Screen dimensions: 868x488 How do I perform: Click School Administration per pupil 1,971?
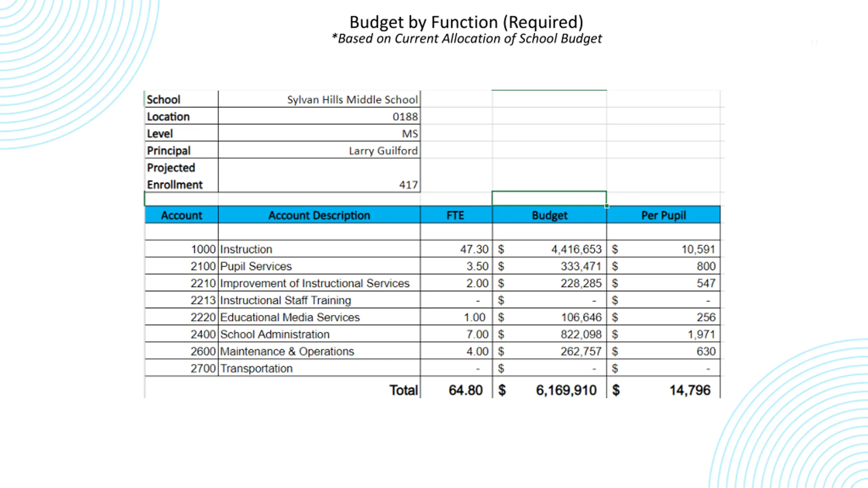(x=701, y=334)
